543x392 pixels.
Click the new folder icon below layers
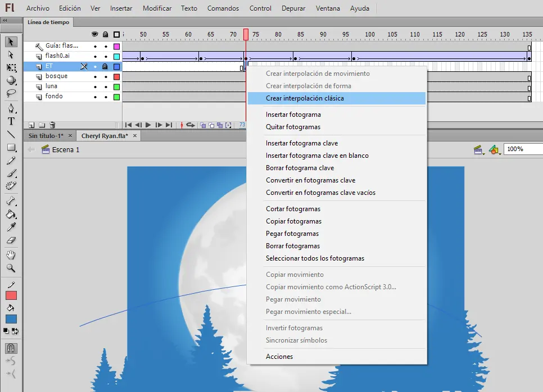point(42,125)
